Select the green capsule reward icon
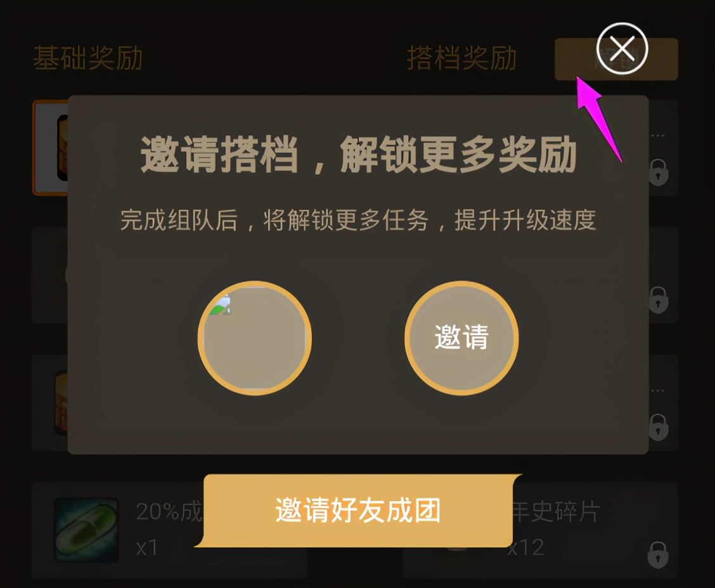The width and height of the screenshot is (715, 588). click(x=86, y=530)
